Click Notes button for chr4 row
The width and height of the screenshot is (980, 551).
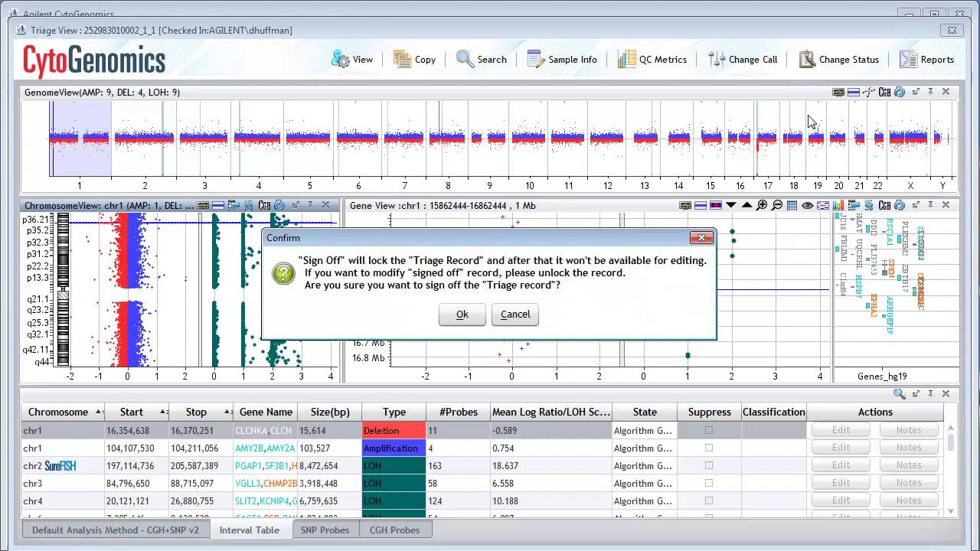click(x=909, y=500)
